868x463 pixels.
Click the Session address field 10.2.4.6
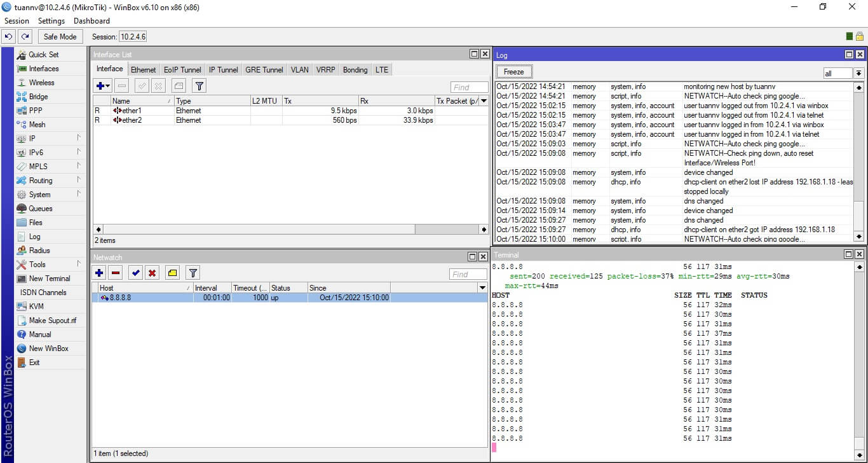click(133, 37)
